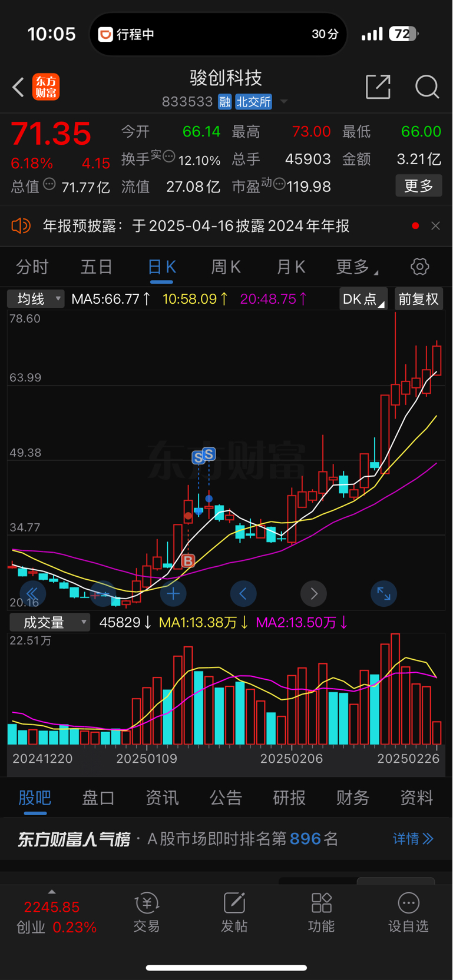Tap the info circle next to 换手
Screen dimensions: 453x980
coord(169,157)
